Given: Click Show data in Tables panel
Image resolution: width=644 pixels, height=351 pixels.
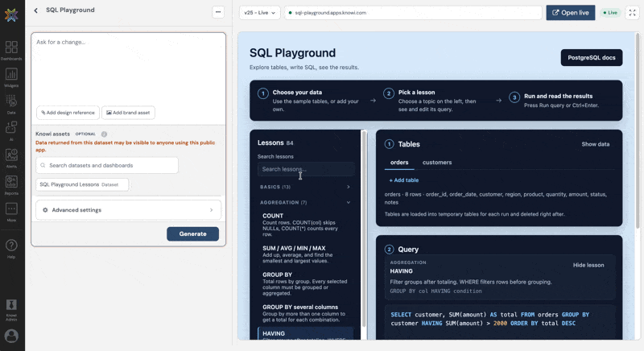Looking at the screenshot, I should (595, 144).
